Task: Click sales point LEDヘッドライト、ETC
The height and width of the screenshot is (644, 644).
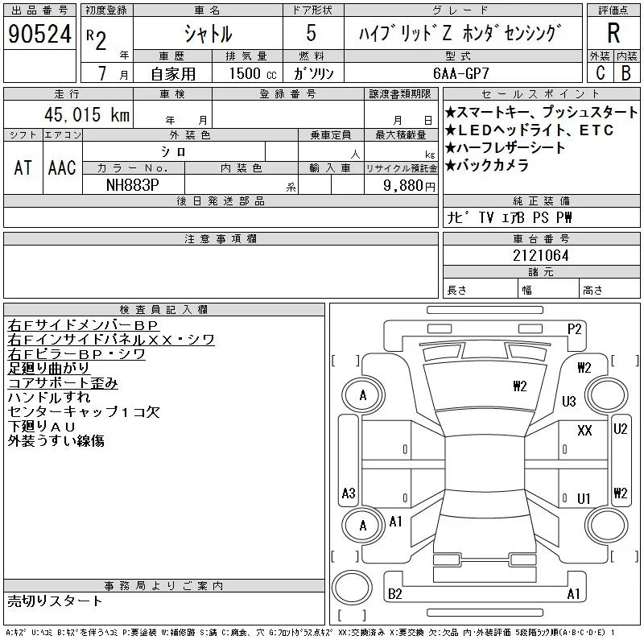Action: 529,130
